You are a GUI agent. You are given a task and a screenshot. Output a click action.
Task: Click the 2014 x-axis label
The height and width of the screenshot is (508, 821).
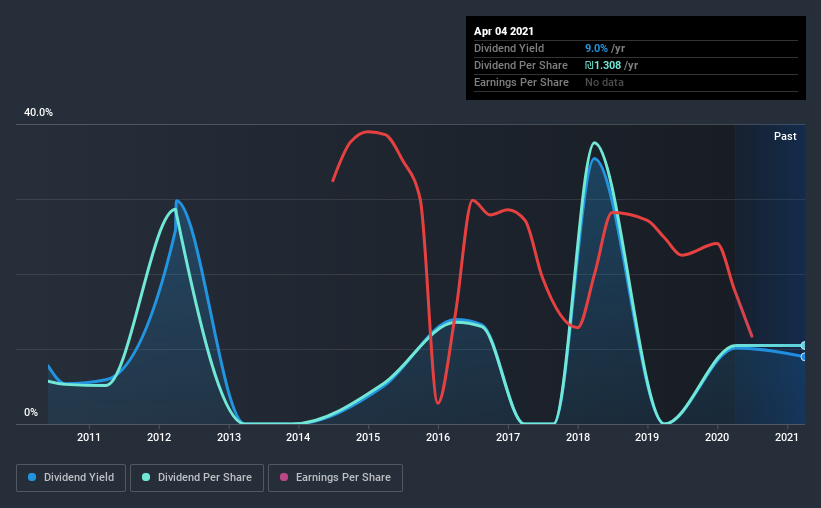click(298, 437)
